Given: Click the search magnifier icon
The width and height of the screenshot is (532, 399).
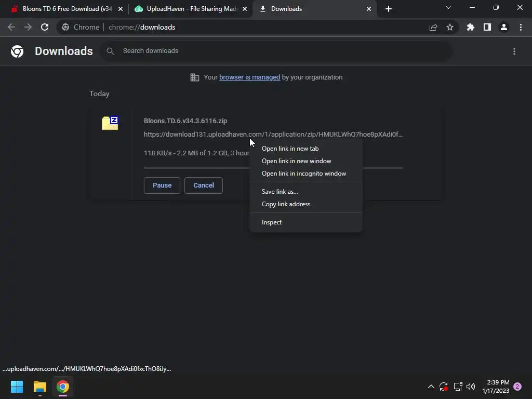Looking at the screenshot, I should [x=110, y=51].
